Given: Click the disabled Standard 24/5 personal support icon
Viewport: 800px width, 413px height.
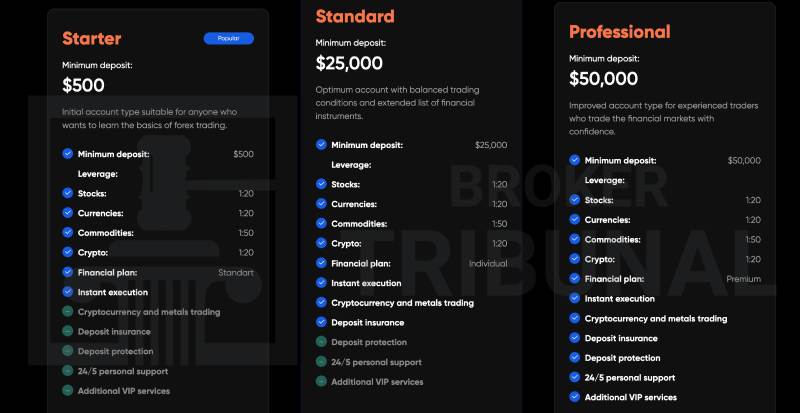Looking at the screenshot, I should pyautogui.click(x=321, y=361).
